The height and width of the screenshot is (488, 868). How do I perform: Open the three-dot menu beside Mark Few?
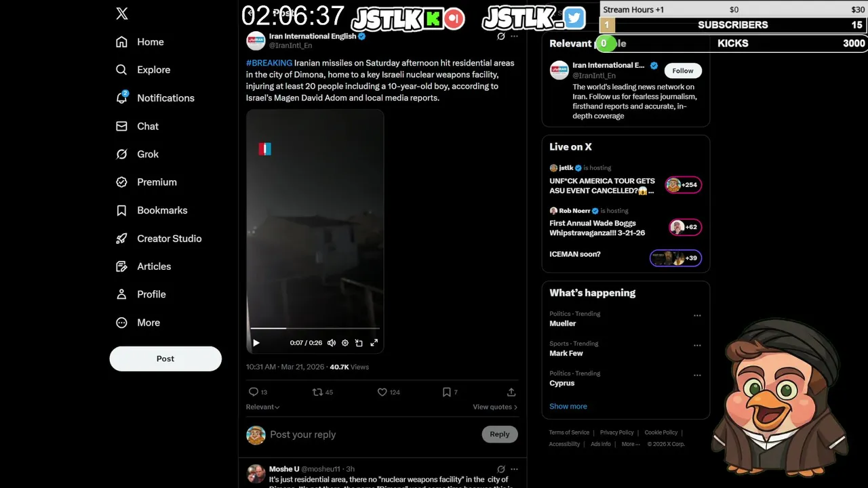[697, 346]
